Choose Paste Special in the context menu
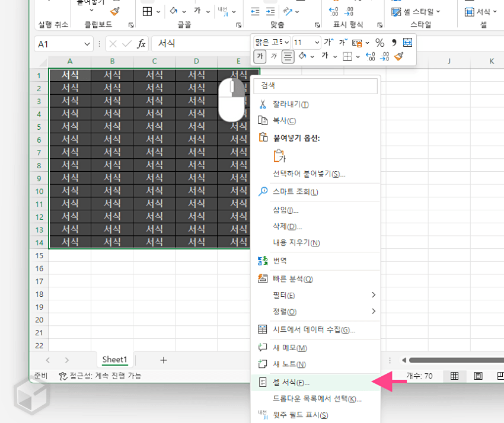The height and width of the screenshot is (423, 504). [315, 174]
